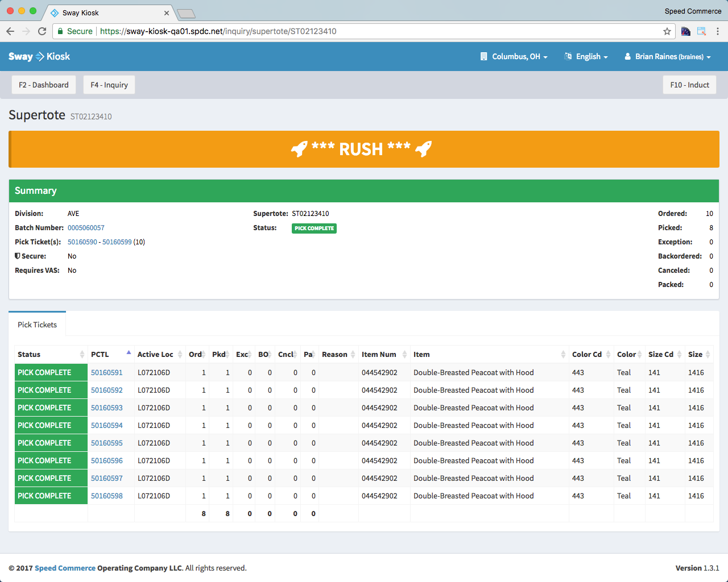Image resolution: width=728 pixels, height=582 pixels.
Task: Click Supertote value ST02123410 in Summary
Action: (x=311, y=214)
